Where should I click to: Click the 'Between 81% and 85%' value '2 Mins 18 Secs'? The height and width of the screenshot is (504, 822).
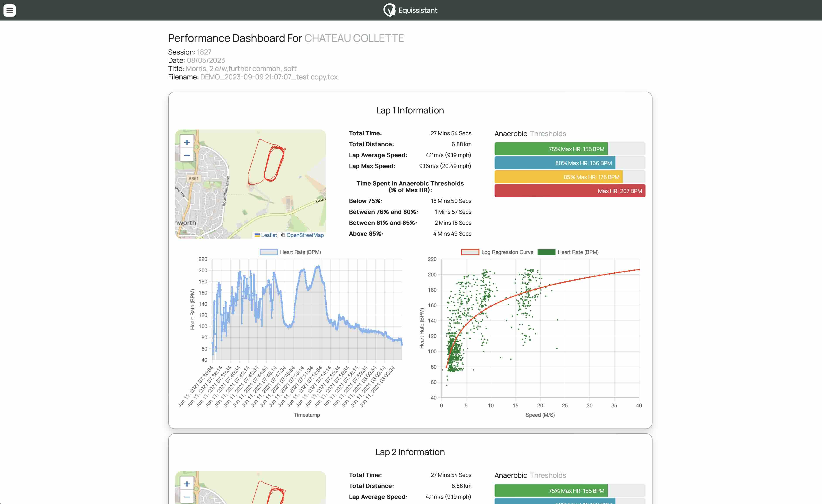point(453,223)
